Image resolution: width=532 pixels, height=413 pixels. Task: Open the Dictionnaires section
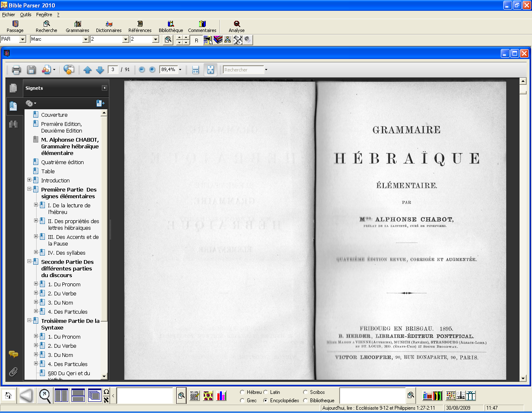tap(109, 27)
